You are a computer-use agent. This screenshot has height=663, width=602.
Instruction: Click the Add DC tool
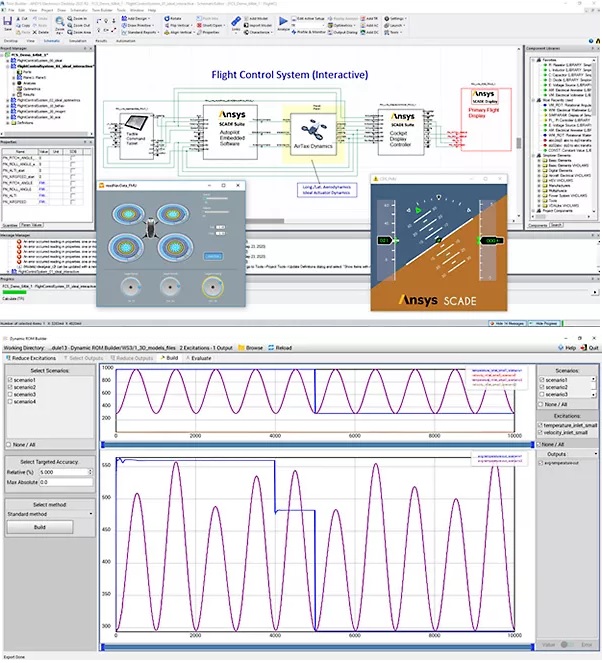[369, 32]
